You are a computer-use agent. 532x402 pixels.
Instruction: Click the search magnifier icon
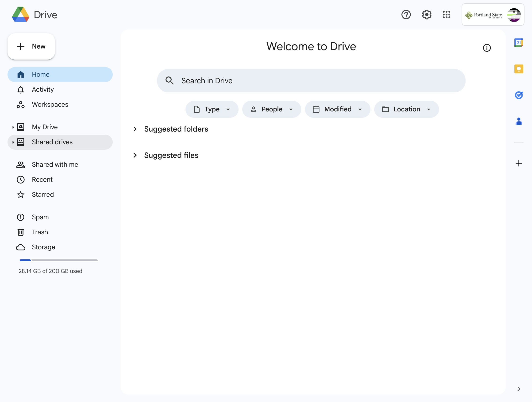click(x=170, y=81)
